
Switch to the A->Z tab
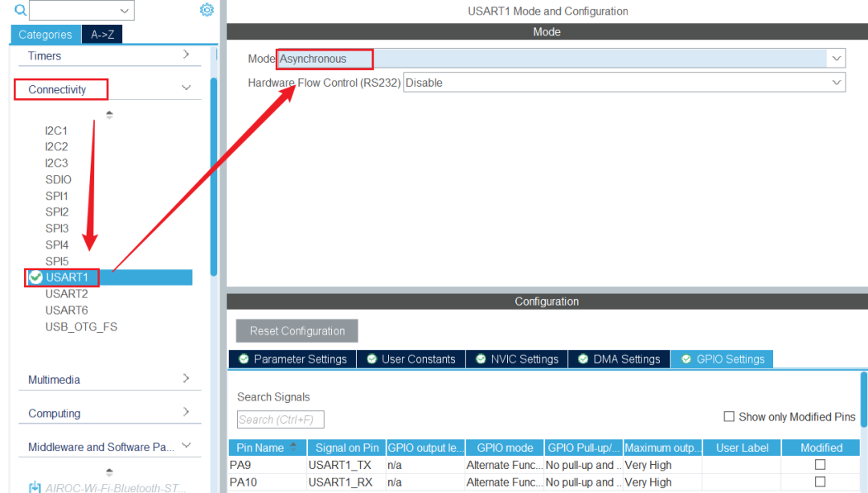point(102,35)
